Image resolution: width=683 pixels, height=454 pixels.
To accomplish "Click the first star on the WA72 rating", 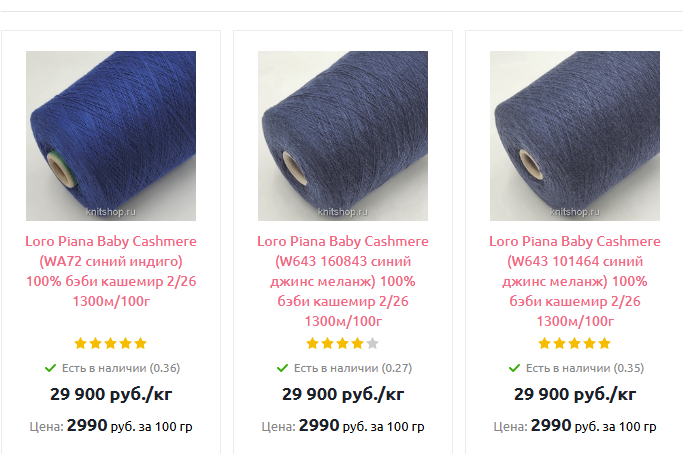I will [81, 343].
